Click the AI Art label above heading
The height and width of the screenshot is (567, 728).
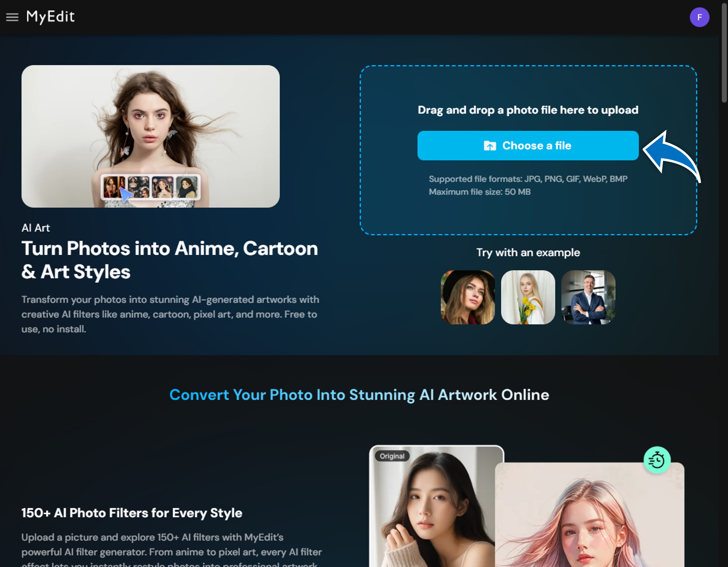tap(35, 228)
